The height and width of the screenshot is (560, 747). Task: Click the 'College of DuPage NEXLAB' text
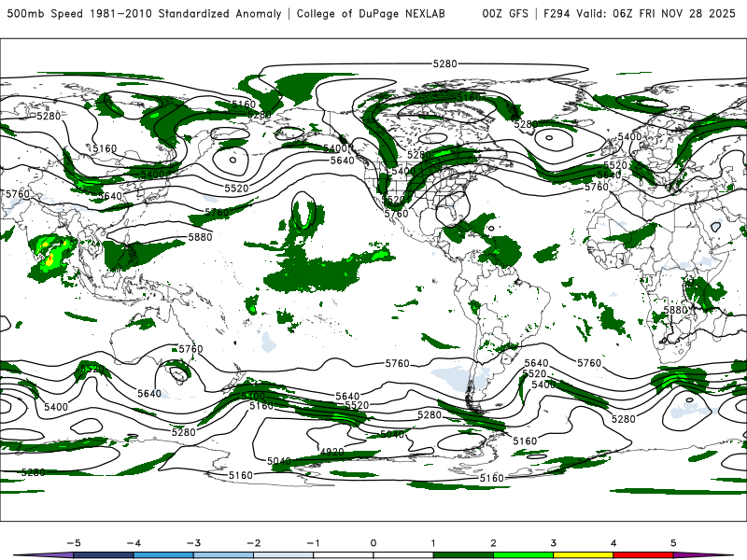pyautogui.click(x=371, y=13)
